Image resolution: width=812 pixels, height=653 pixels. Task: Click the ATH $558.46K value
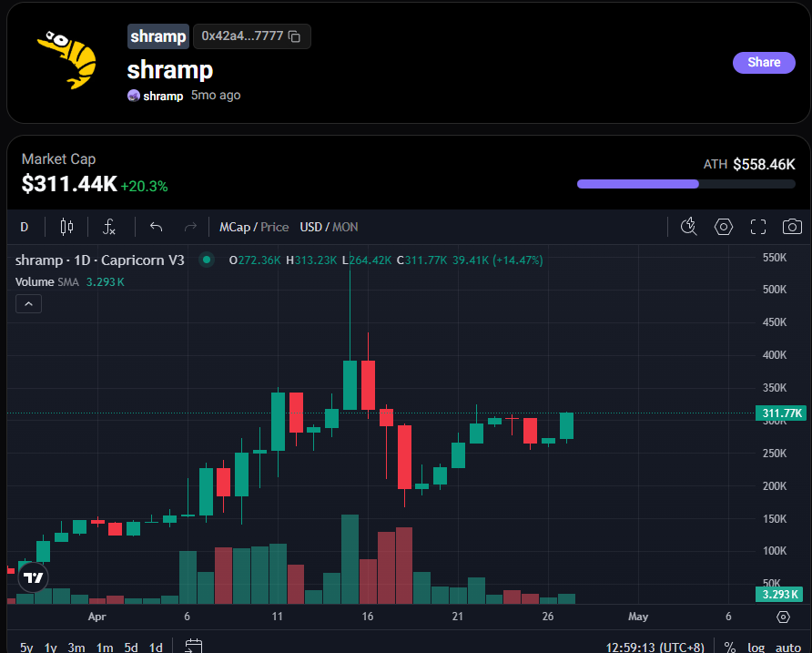pyautogui.click(x=764, y=164)
